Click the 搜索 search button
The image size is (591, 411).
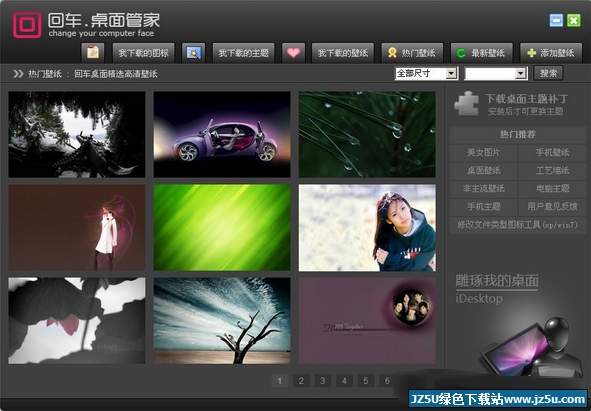[x=548, y=73]
